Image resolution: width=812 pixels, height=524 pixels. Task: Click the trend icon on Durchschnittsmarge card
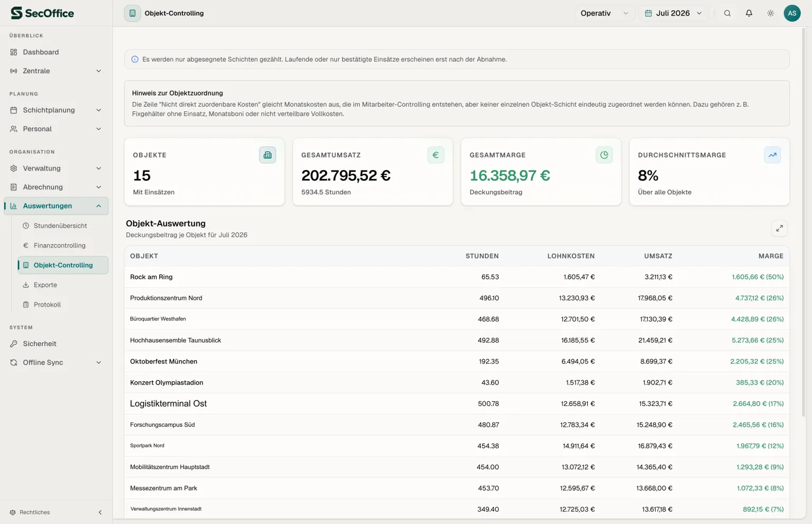[772, 155]
